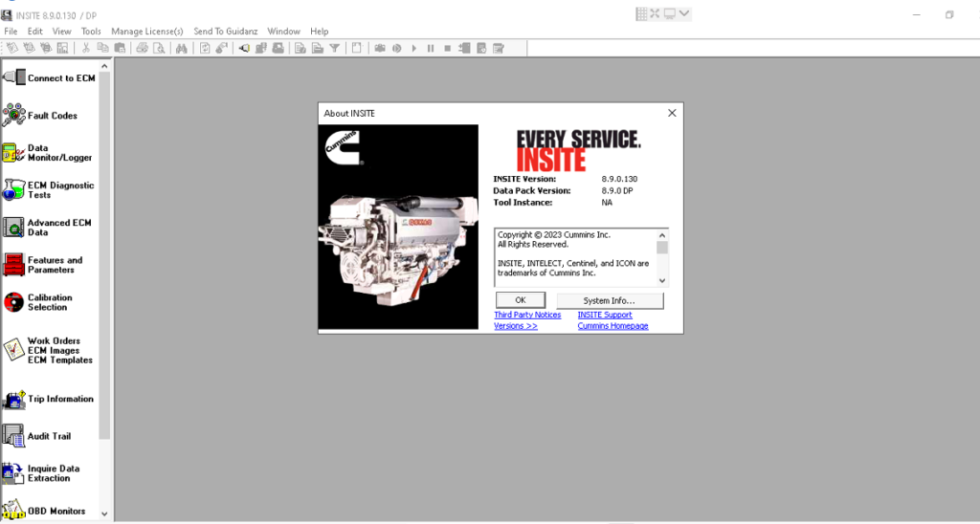The image size is (980, 524).
Task: Open the Fault Codes view
Action: point(14,116)
